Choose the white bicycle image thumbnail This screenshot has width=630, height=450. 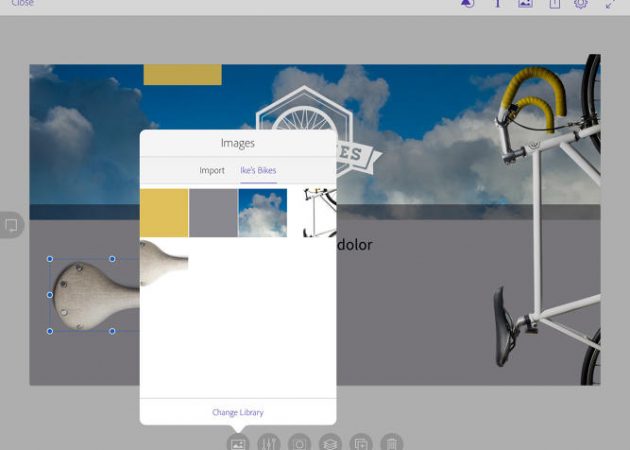313,213
